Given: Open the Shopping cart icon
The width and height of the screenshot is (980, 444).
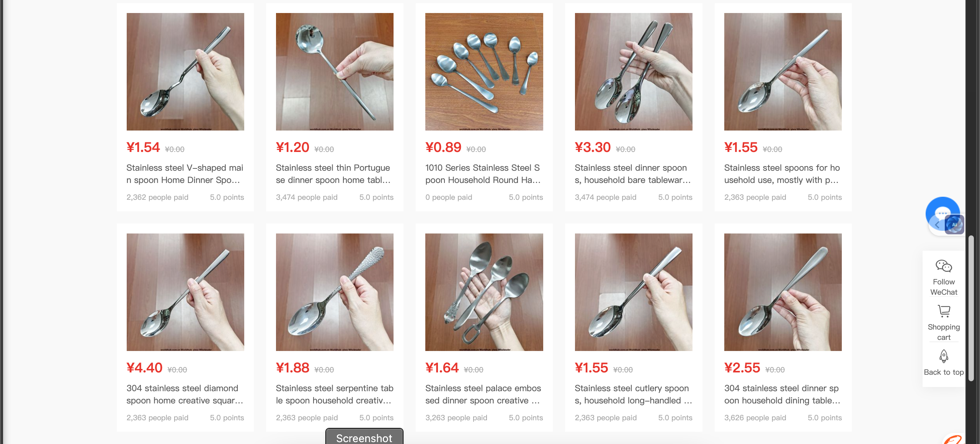Looking at the screenshot, I should (x=944, y=311).
